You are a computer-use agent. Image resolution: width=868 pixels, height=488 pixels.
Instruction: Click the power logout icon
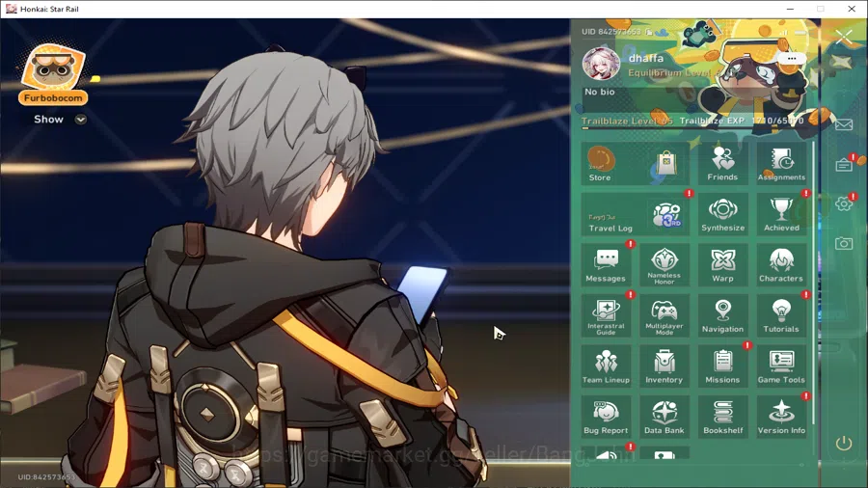click(x=844, y=444)
